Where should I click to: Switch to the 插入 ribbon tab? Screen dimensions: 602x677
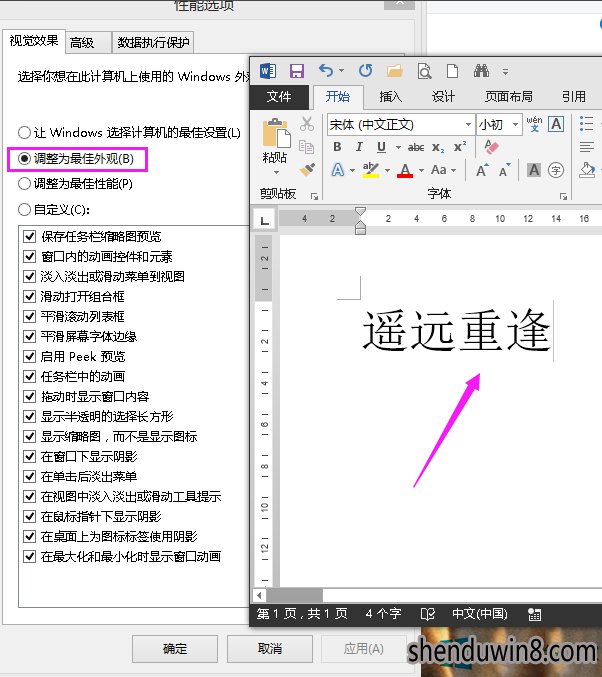(x=390, y=96)
